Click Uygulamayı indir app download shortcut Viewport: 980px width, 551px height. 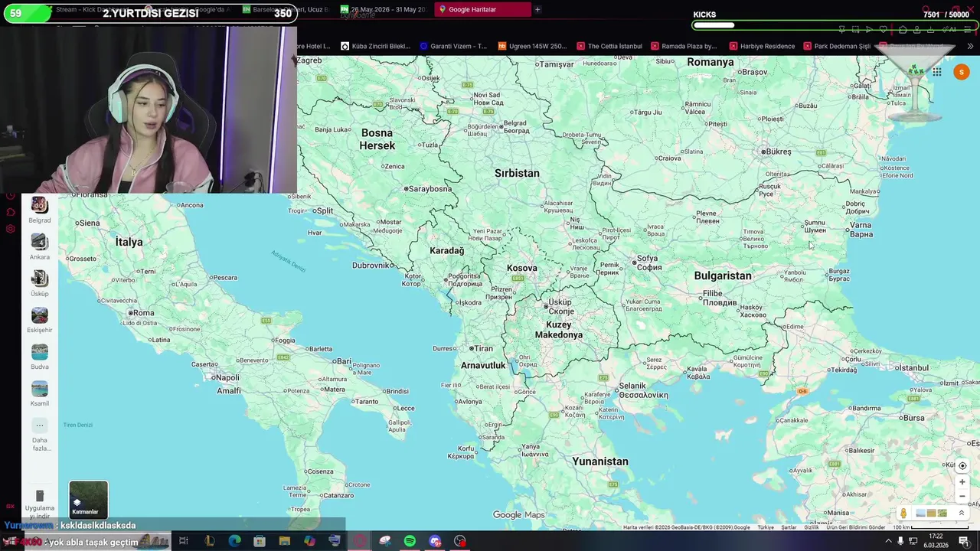click(40, 504)
